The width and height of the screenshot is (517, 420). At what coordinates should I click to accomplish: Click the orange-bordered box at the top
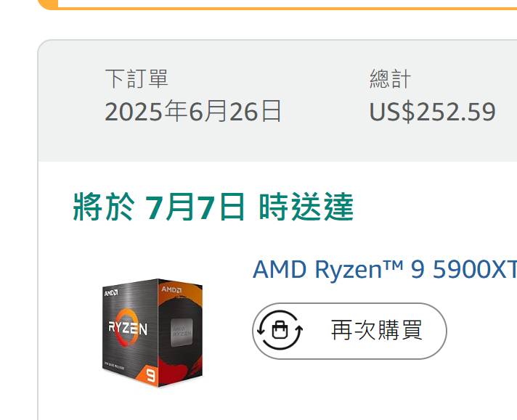coord(277,4)
